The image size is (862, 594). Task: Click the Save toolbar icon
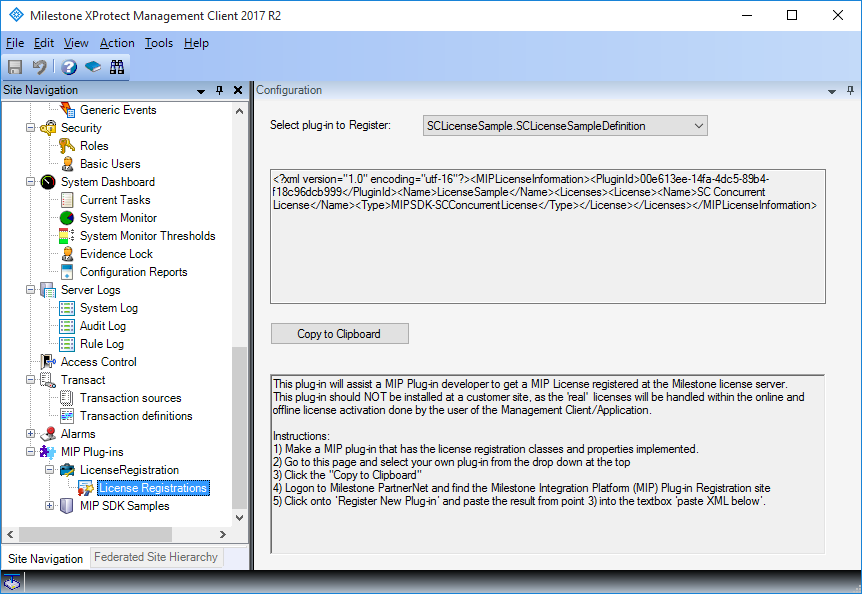tap(15, 67)
